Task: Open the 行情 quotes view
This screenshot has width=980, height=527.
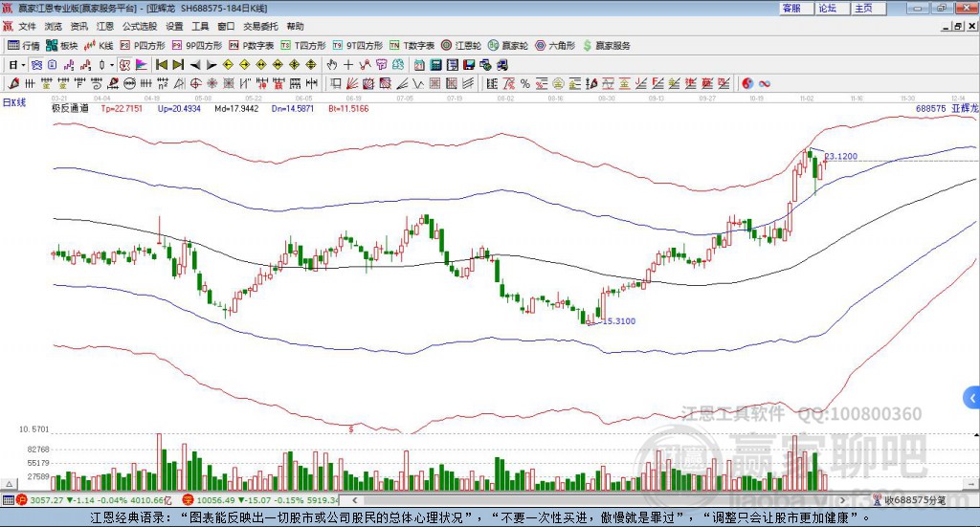Action: pyautogui.click(x=23, y=46)
